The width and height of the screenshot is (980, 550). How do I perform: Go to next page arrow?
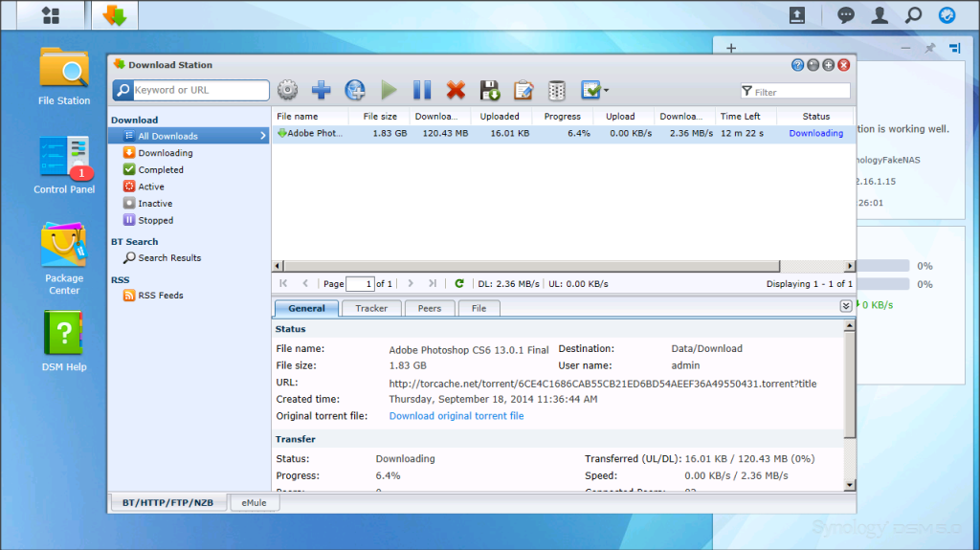(411, 283)
